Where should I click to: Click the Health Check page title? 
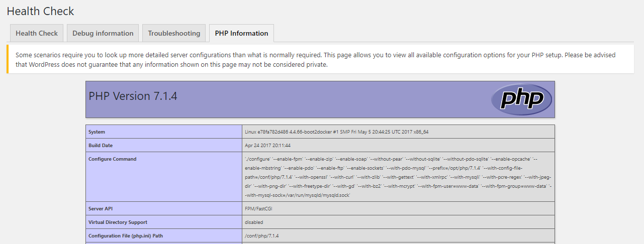tap(40, 11)
